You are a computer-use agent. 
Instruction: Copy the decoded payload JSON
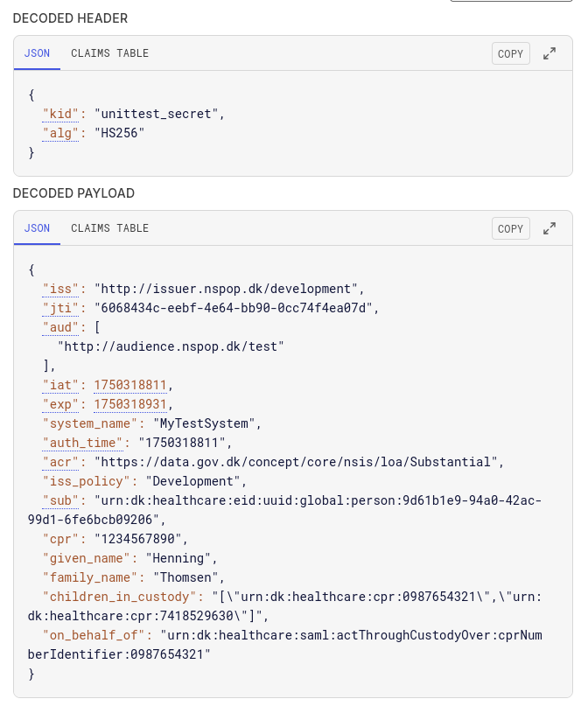510,228
